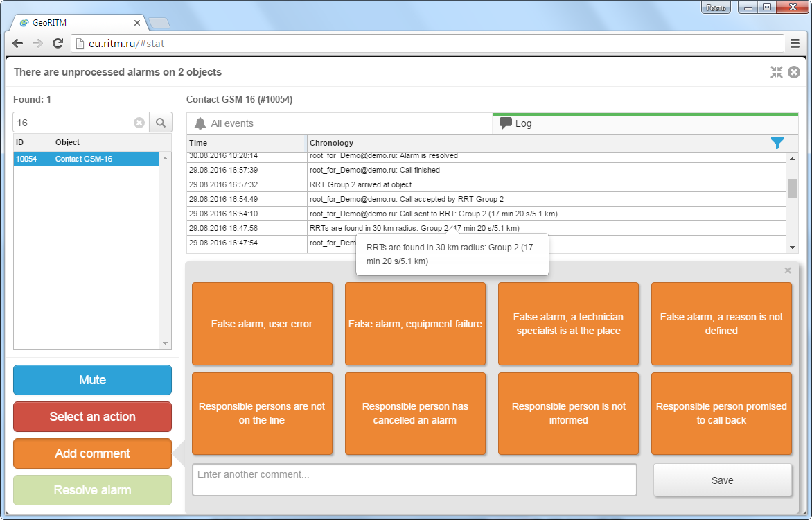This screenshot has height=520, width=812.
Task: Switch to the All events tab
Action: 339,123
